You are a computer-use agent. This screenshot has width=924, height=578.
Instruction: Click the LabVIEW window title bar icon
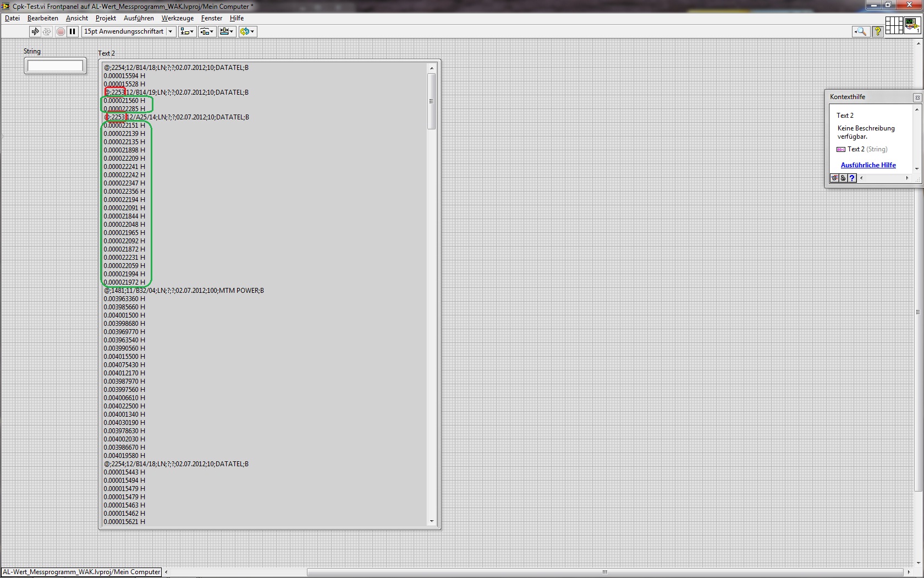point(7,6)
